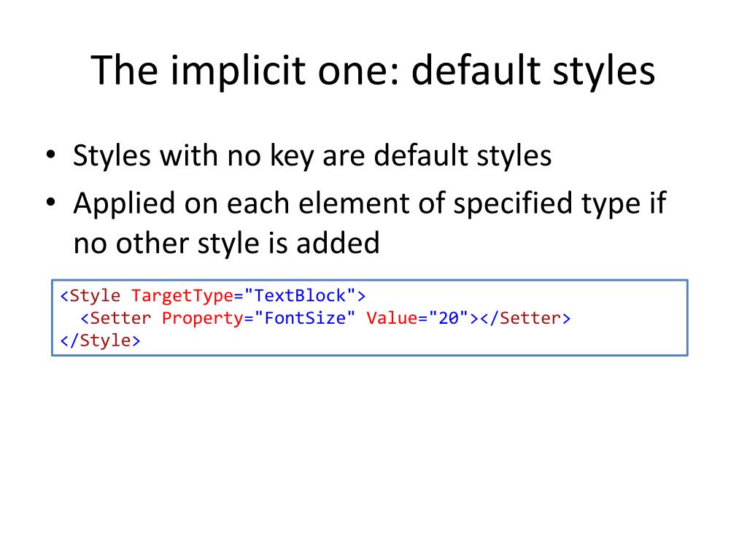Click the code line <Style TargetType="TextBlock">

(212, 296)
